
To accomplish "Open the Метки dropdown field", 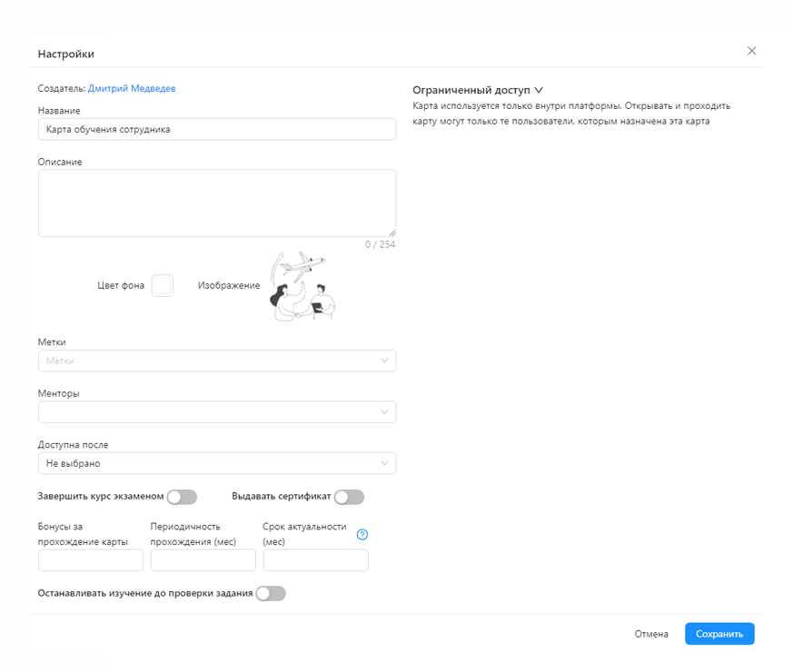I will 217,361.
